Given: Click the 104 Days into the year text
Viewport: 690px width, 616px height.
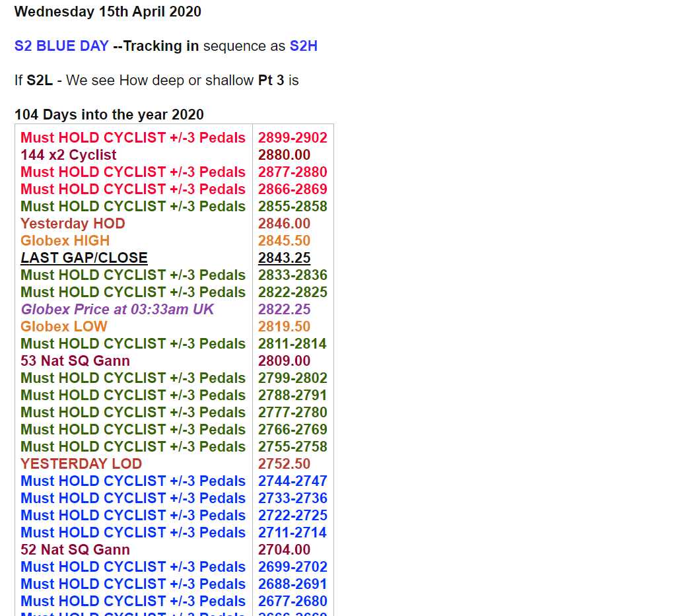Looking at the screenshot, I should [109, 114].
